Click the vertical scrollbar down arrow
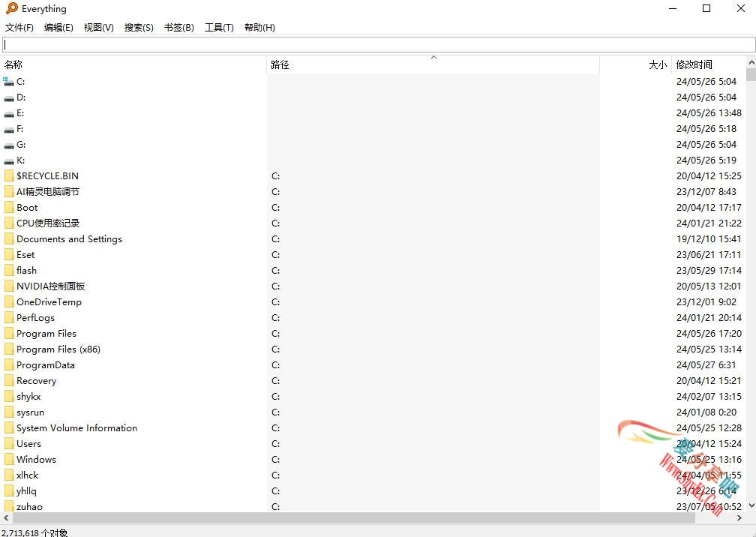This screenshot has height=537, width=756. point(751,505)
